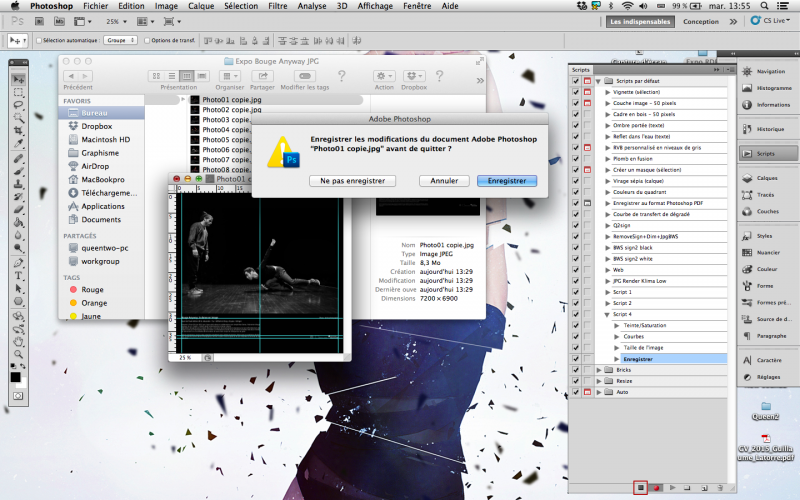Select the Spot Healing Brush tool
800x500 pixels.
click(18, 159)
